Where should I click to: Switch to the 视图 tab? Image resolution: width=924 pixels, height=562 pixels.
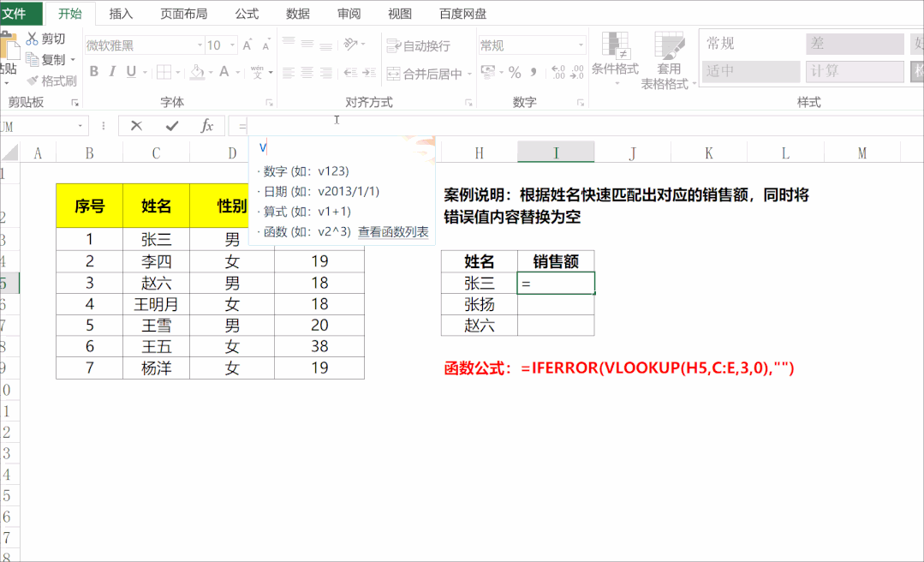[x=400, y=14]
